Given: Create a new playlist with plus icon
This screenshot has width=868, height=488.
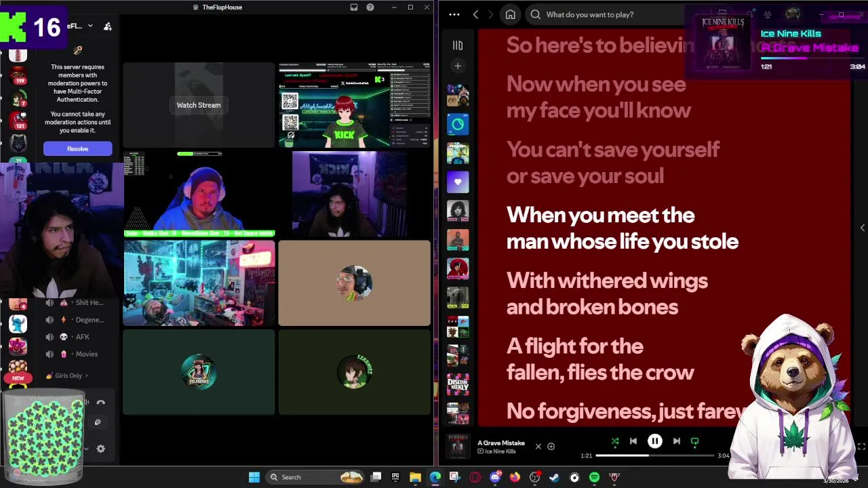Looking at the screenshot, I should pos(458,66).
